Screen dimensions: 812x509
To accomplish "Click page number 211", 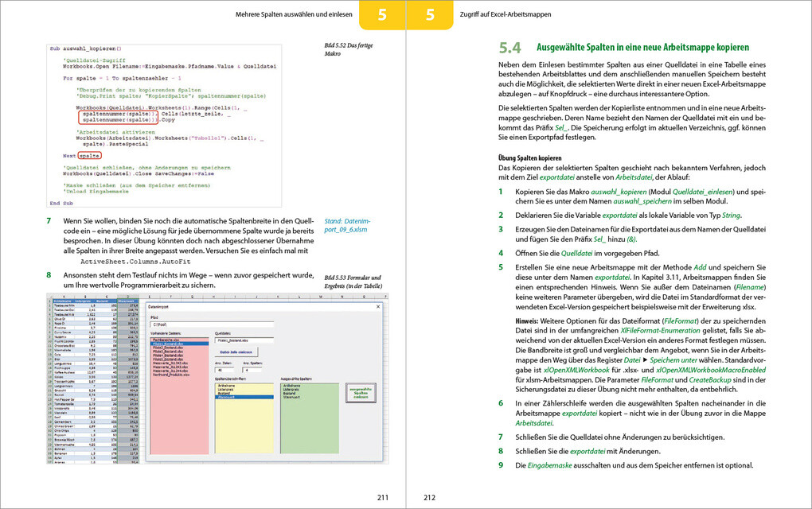I will [383, 498].
